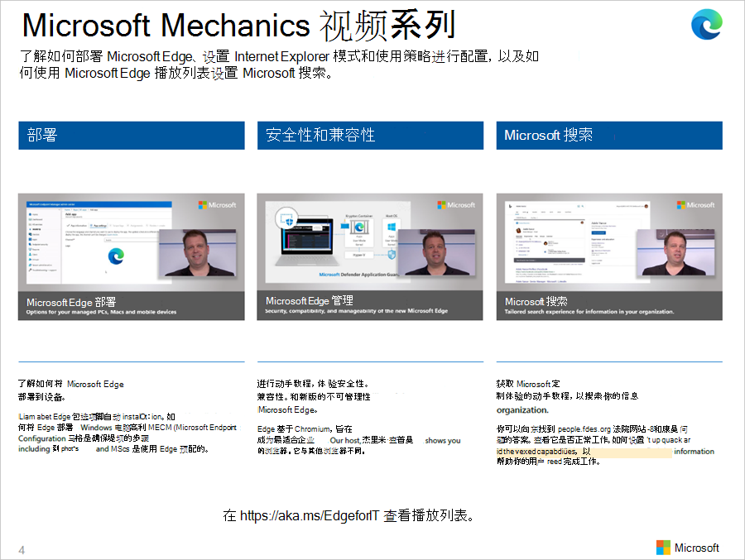Click the Microsoft Edge logo in top-right corner
745x560 pixels.
pos(707,24)
